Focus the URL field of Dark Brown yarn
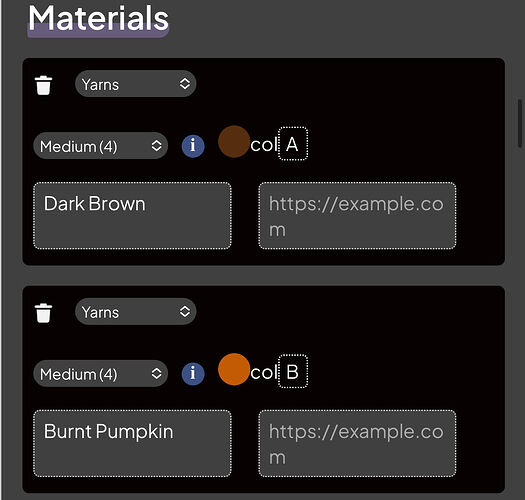 pos(357,216)
